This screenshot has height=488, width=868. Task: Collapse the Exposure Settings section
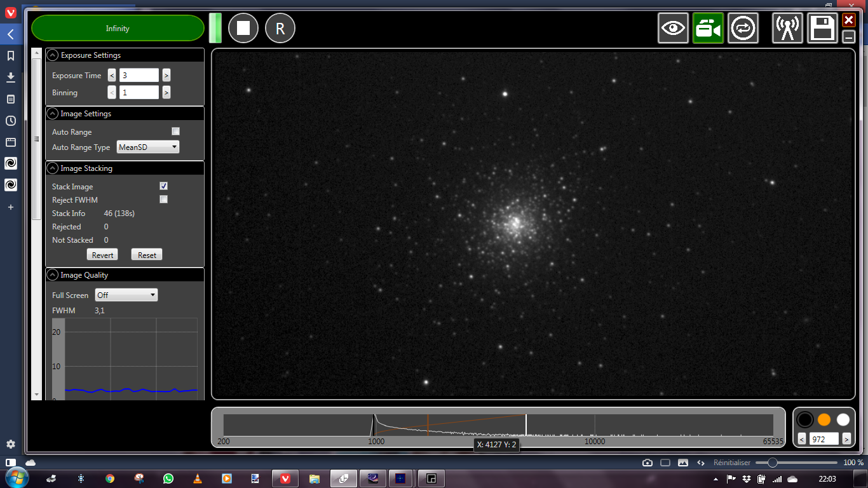tap(53, 55)
